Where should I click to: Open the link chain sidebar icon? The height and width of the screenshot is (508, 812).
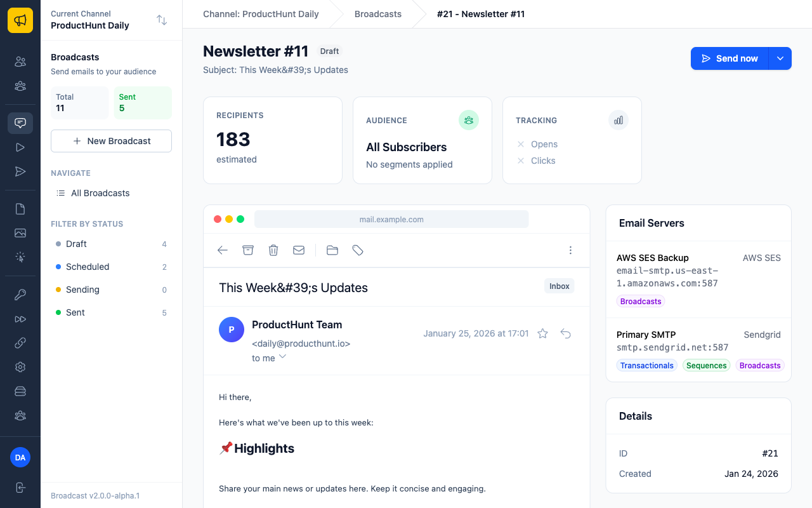coord(20,343)
